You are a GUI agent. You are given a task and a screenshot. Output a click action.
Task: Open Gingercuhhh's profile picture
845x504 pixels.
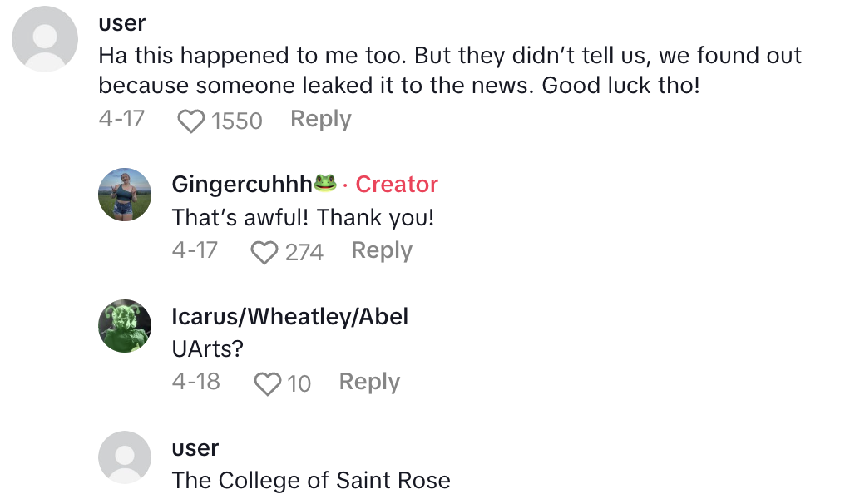pyautogui.click(x=125, y=195)
